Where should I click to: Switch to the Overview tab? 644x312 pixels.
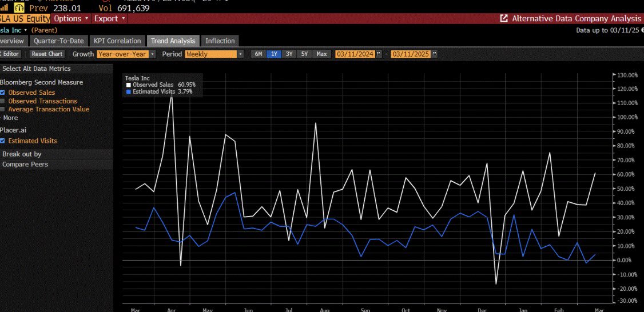13,41
